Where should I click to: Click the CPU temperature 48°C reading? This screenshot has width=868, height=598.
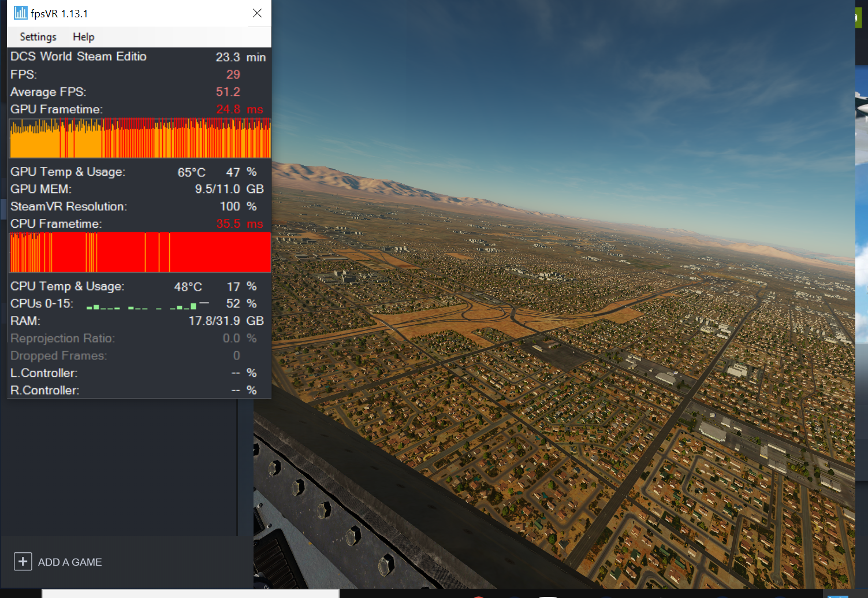[188, 287]
